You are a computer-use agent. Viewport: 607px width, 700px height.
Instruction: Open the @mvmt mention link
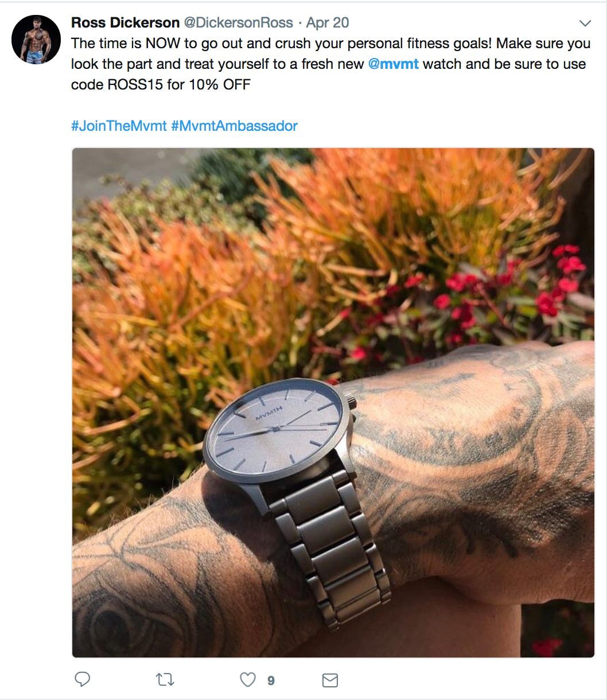tap(393, 64)
